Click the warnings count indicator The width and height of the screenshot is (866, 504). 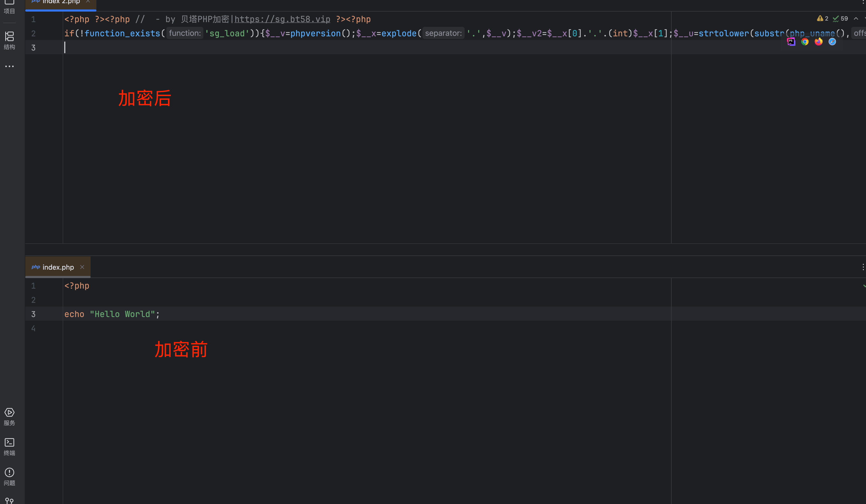pos(823,18)
